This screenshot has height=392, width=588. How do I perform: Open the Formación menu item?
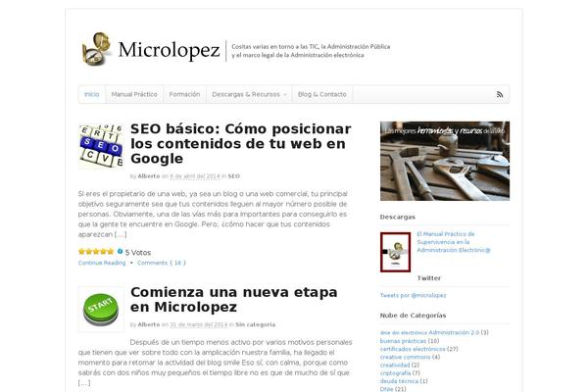(x=184, y=94)
